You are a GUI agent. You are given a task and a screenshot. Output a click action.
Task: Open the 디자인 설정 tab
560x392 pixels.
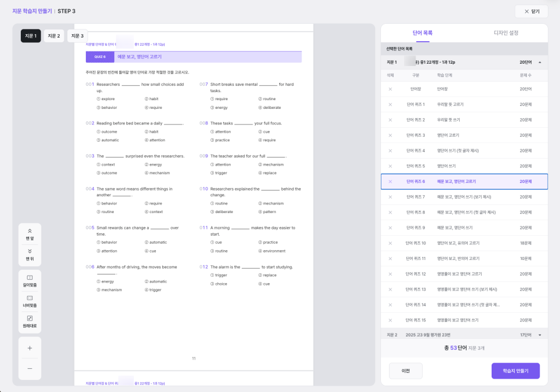(x=506, y=33)
